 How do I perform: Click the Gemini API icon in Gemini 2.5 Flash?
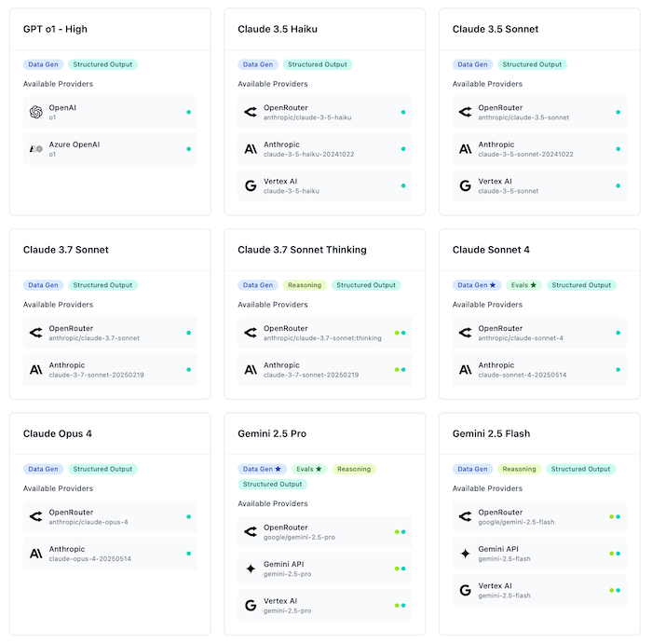point(465,553)
